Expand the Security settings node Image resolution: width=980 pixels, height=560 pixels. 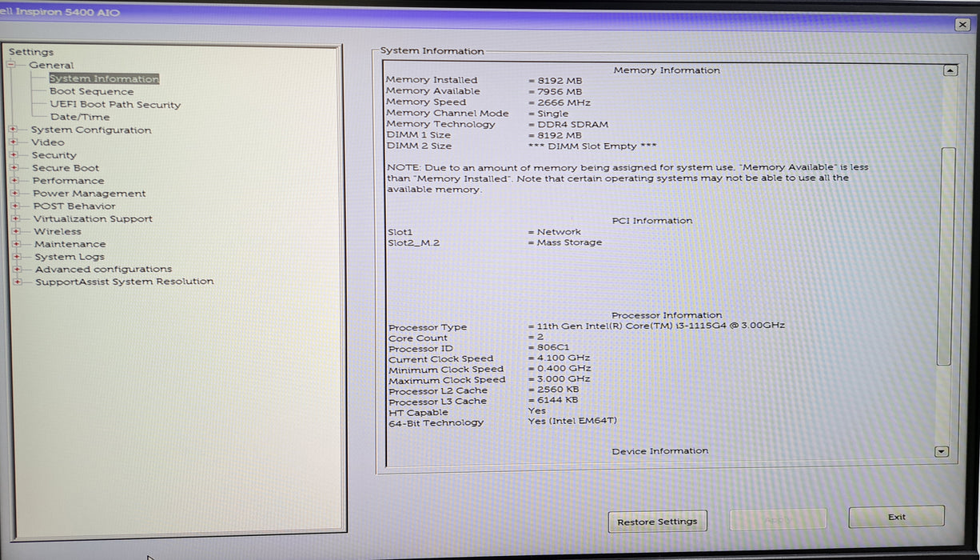(14, 155)
